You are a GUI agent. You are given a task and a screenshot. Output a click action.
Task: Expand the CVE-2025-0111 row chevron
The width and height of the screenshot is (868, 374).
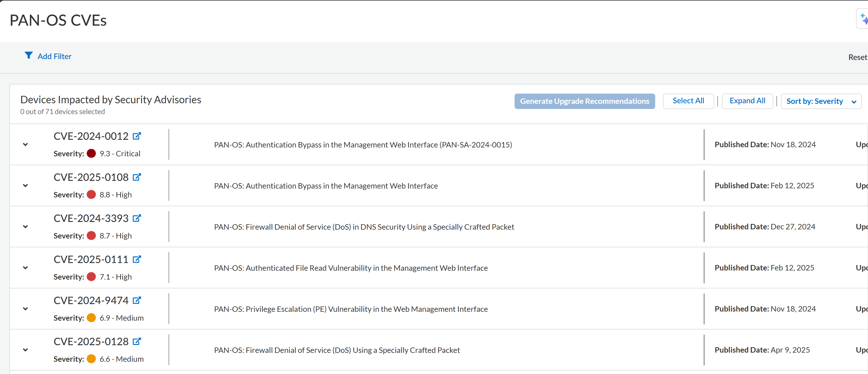(25, 268)
